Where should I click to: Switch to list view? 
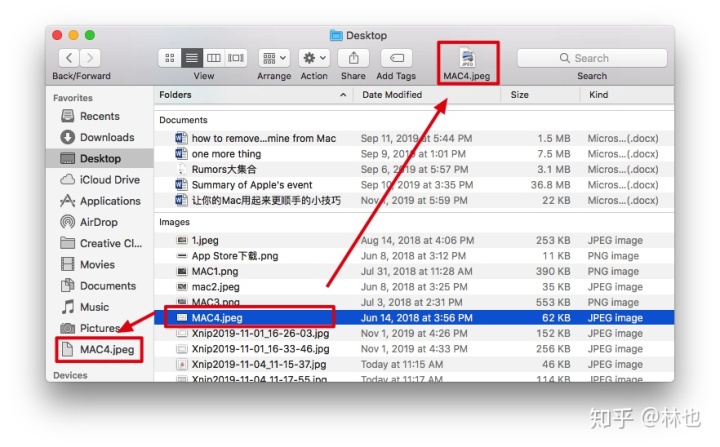click(x=191, y=58)
